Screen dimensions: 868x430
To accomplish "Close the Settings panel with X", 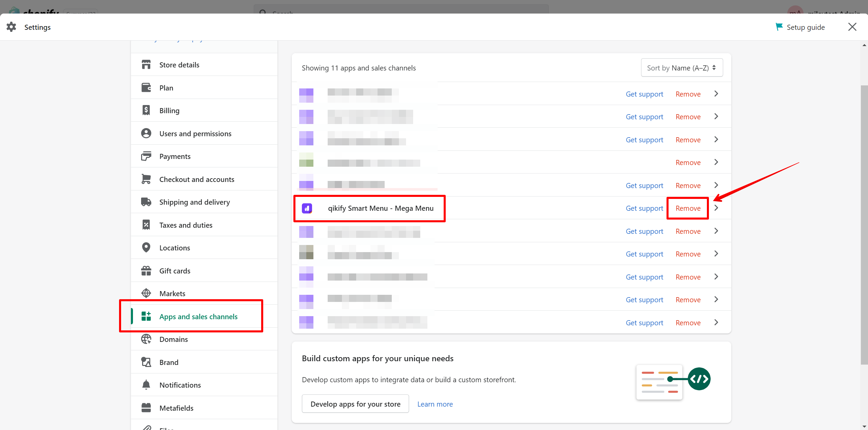I will (852, 27).
